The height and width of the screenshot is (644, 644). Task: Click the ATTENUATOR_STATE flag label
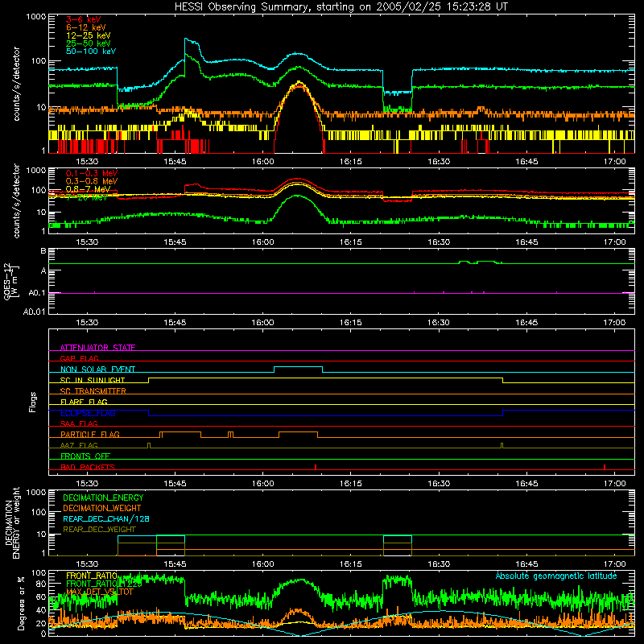click(97, 348)
